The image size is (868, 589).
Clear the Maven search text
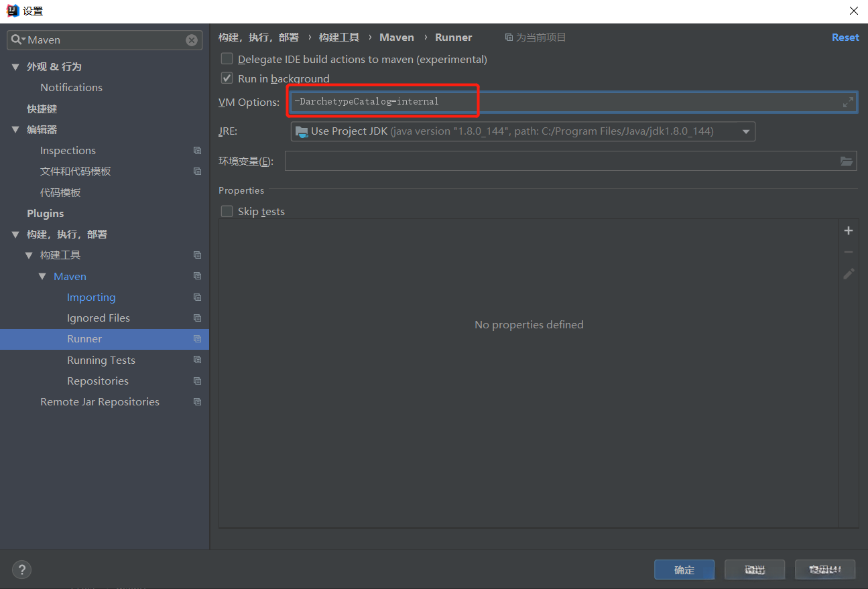[x=192, y=40]
